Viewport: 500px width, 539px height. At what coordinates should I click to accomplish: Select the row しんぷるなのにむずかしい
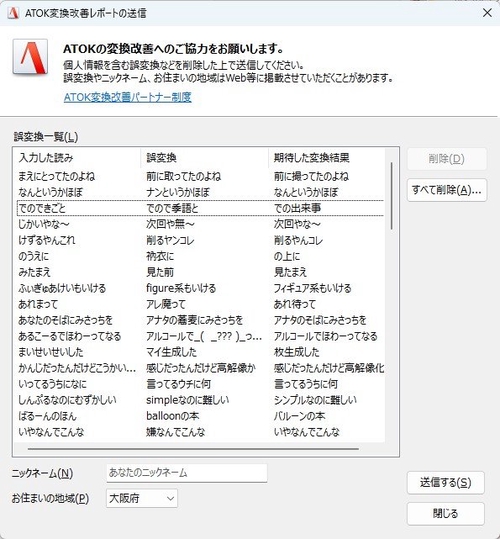[200, 400]
